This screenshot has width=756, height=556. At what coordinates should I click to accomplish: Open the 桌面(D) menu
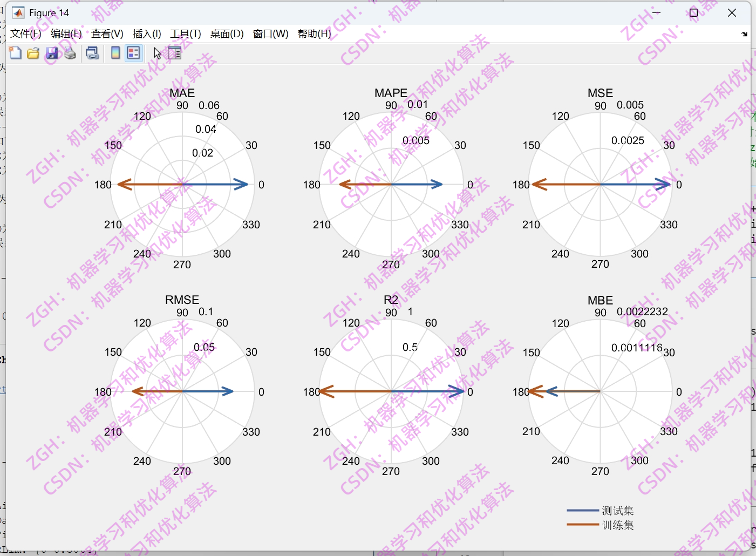coord(227,34)
